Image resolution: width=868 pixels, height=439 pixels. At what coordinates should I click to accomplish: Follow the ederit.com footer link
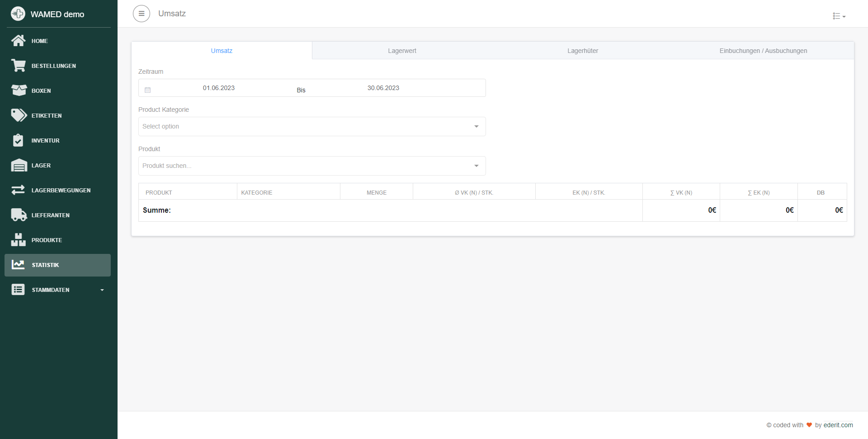pyautogui.click(x=838, y=425)
